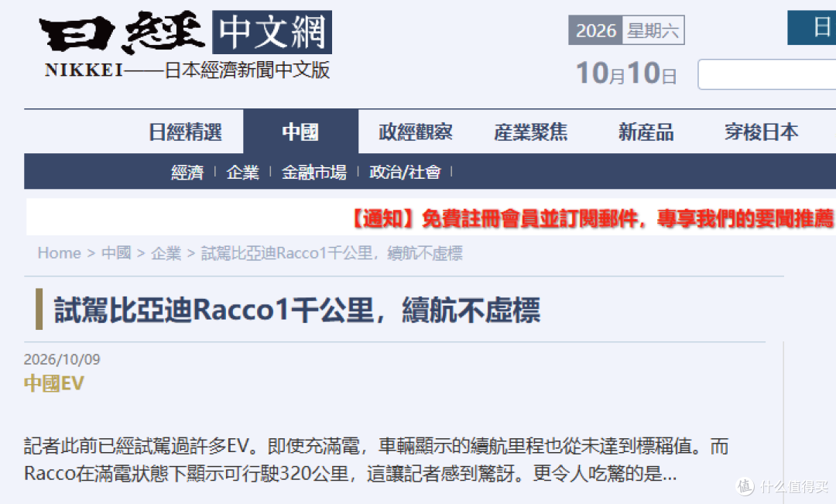The image size is (836, 504).
Task: Click the article summary paragraph about Racco
Action: (376, 459)
